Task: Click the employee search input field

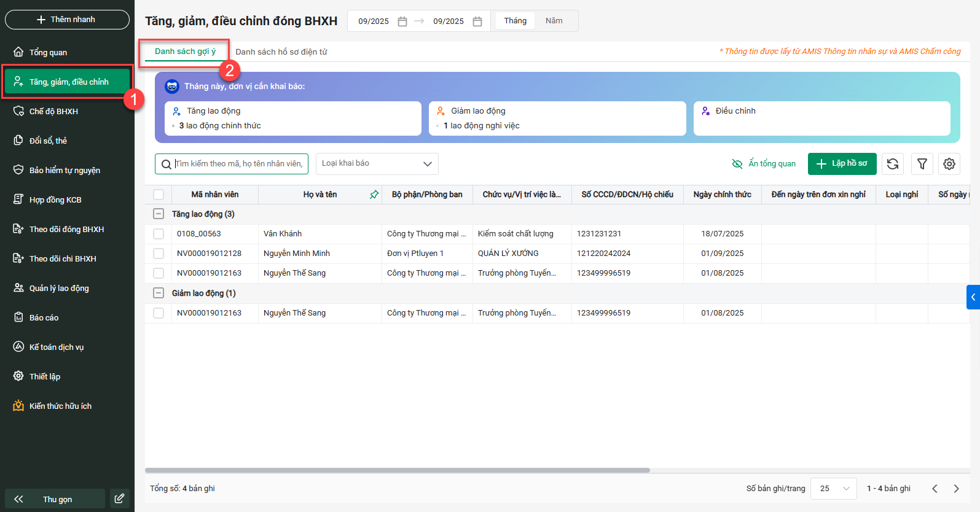Action: tap(238, 164)
